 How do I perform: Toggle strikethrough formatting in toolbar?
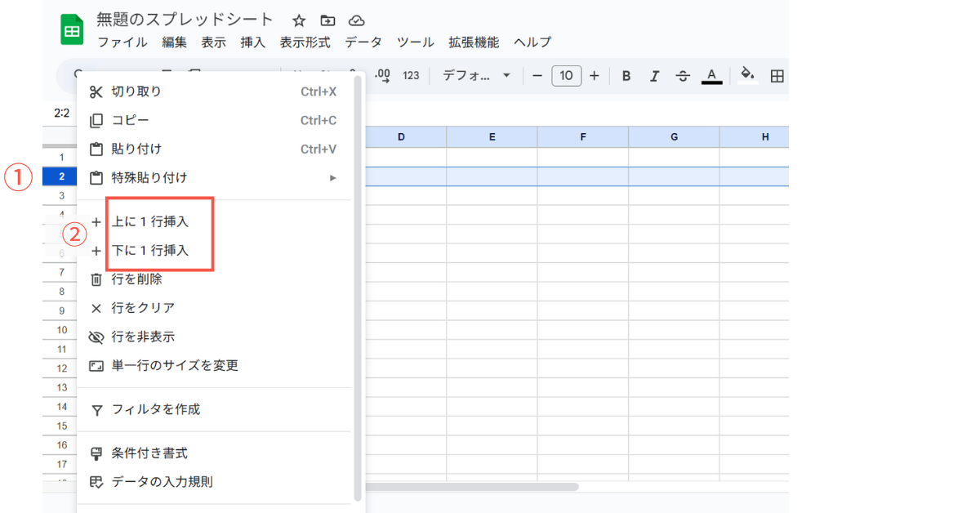(683, 76)
